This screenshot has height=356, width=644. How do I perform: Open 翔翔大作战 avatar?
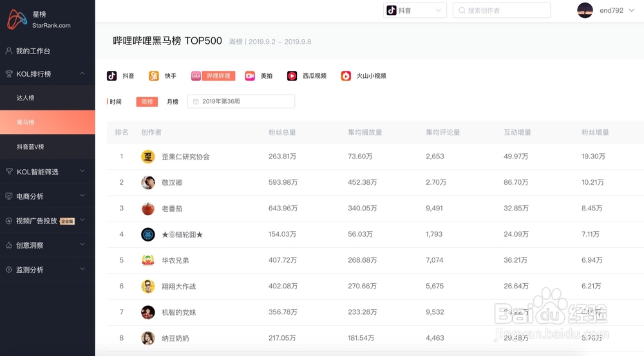point(148,286)
